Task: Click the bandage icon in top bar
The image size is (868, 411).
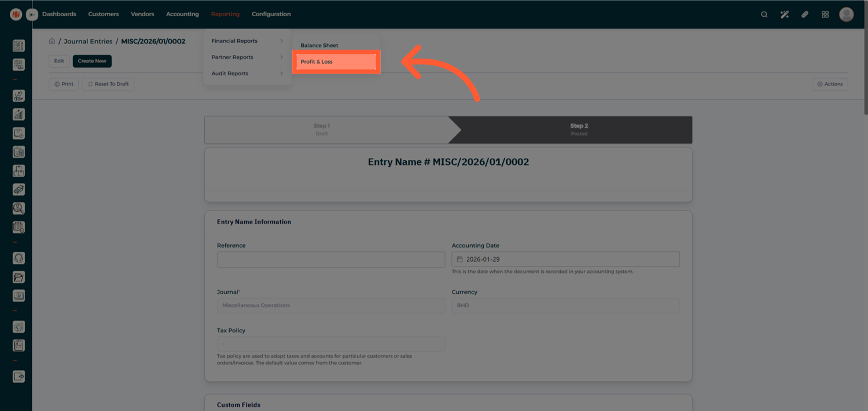Action: pyautogui.click(x=804, y=14)
